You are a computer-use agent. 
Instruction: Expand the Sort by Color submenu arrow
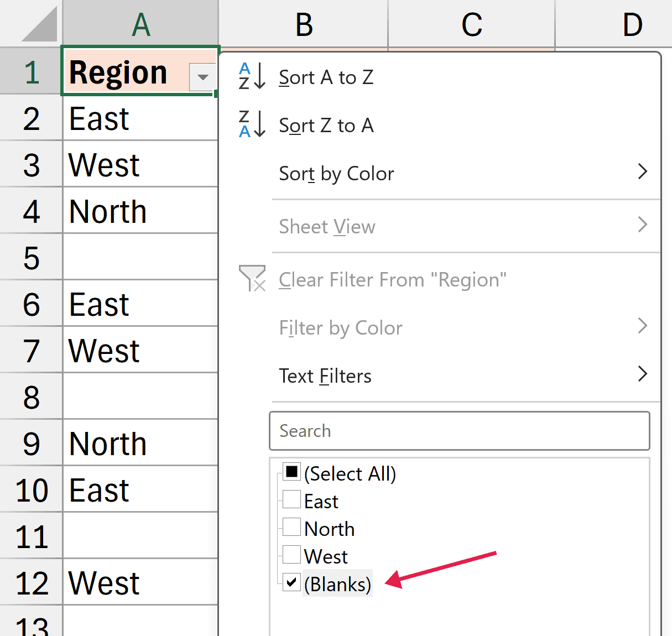(642, 171)
